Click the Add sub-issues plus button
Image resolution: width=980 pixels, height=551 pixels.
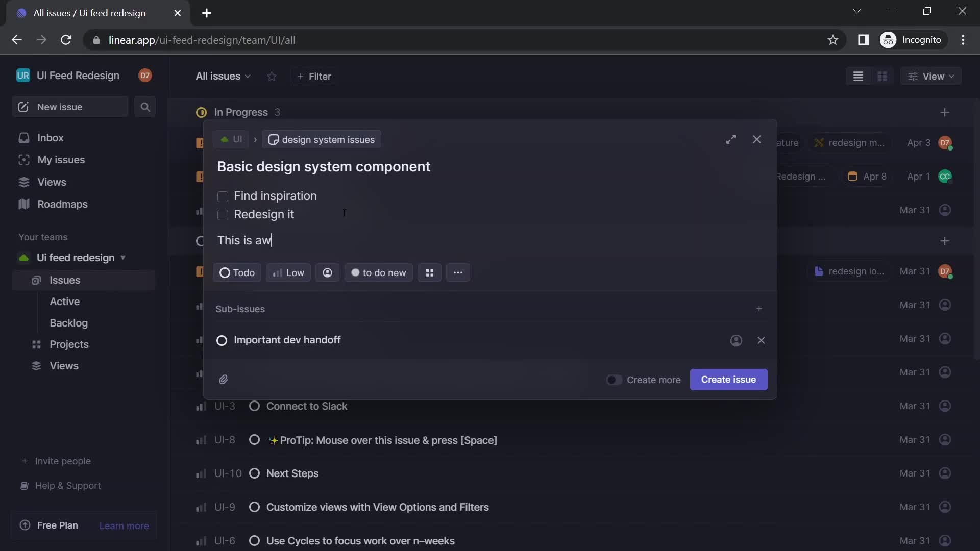(759, 308)
